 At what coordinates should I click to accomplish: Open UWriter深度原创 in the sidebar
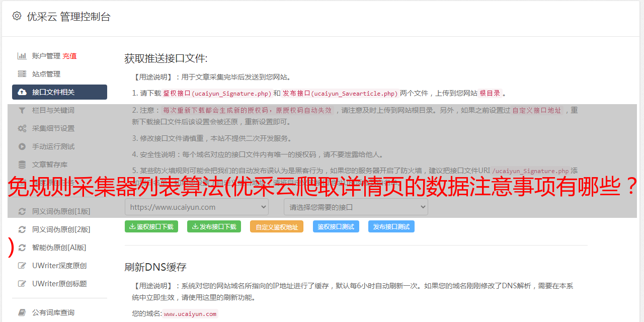click(x=59, y=266)
